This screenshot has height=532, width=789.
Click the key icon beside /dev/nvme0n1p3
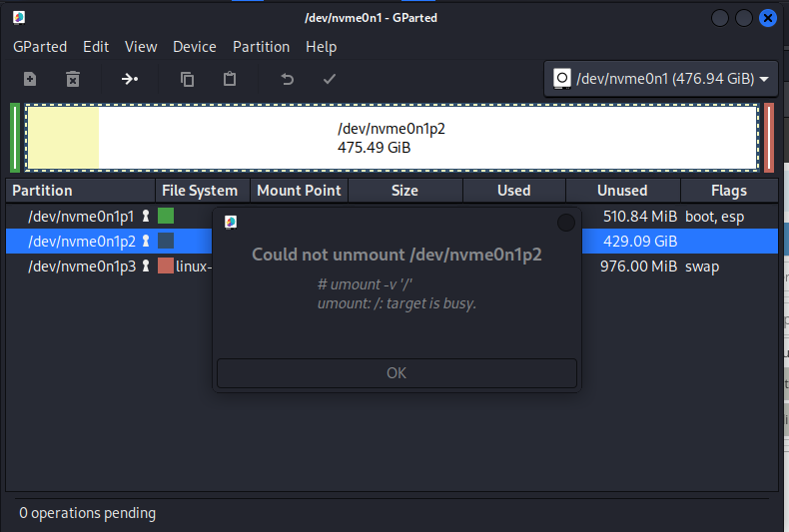coord(145,266)
